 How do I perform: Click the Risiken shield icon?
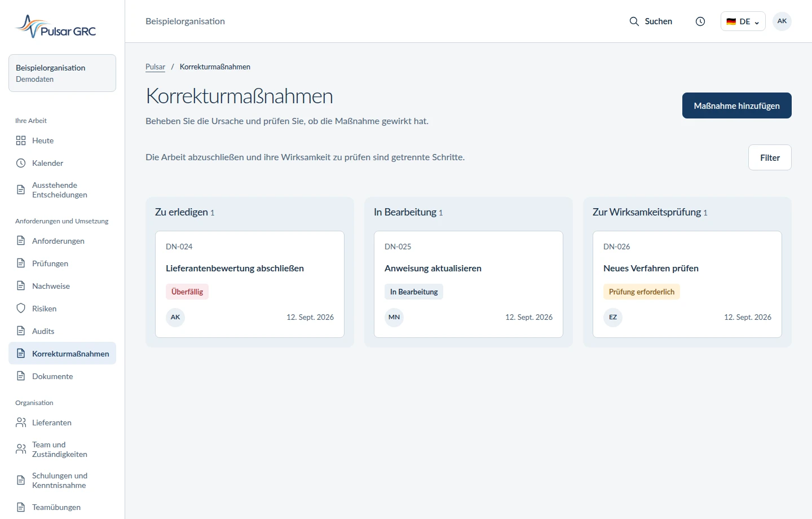click(21, 309)
